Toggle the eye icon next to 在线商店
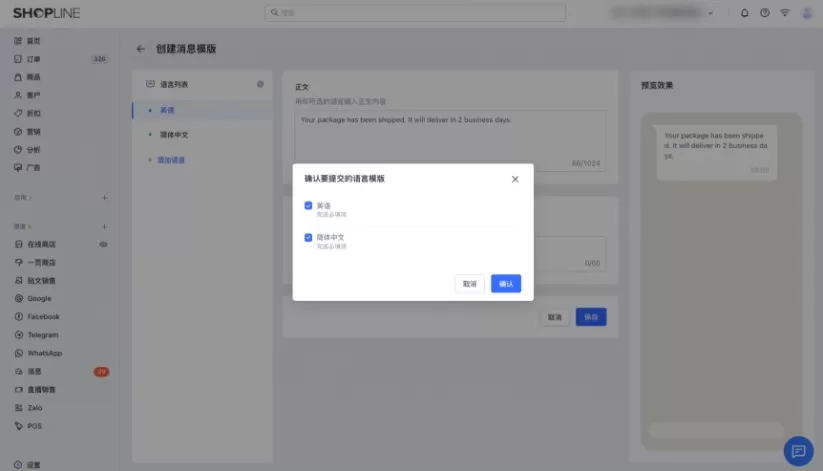The width and height of the screenshot is (823, 471). coord(103,244)
